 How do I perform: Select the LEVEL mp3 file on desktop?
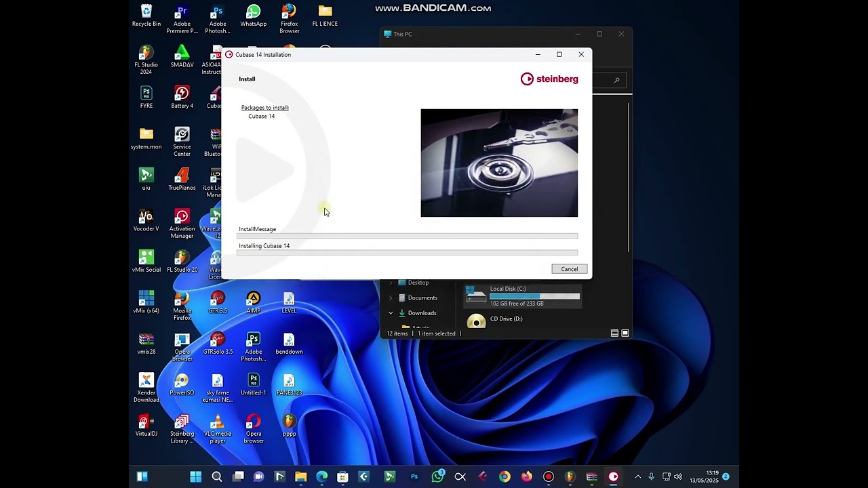289,303
